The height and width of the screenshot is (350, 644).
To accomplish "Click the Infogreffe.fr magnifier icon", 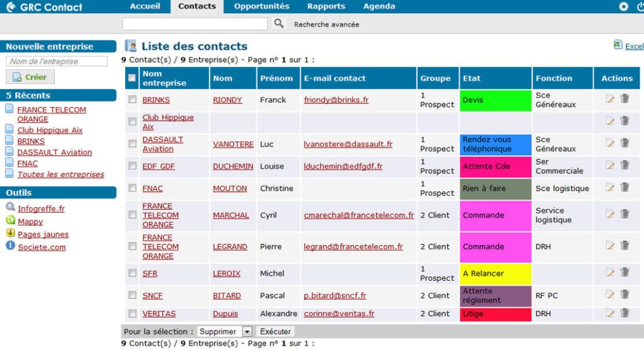I will (x=10, y=207).
